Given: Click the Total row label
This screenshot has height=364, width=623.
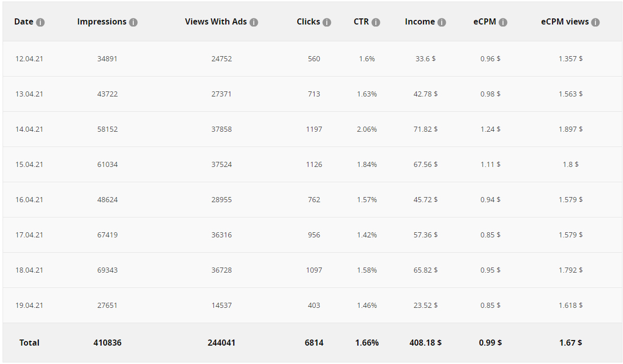Looking at the screenshot, I should click(x=29, y=343).
